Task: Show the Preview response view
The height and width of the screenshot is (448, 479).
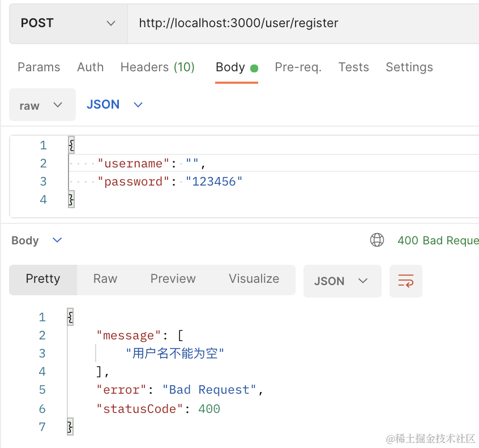Action: tap(173, 279)
